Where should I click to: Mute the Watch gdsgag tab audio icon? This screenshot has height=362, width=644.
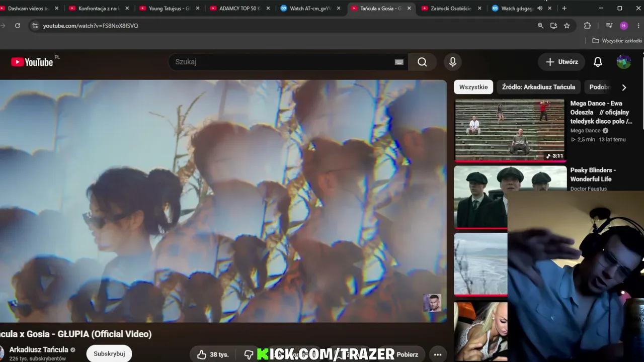(540, 9)
